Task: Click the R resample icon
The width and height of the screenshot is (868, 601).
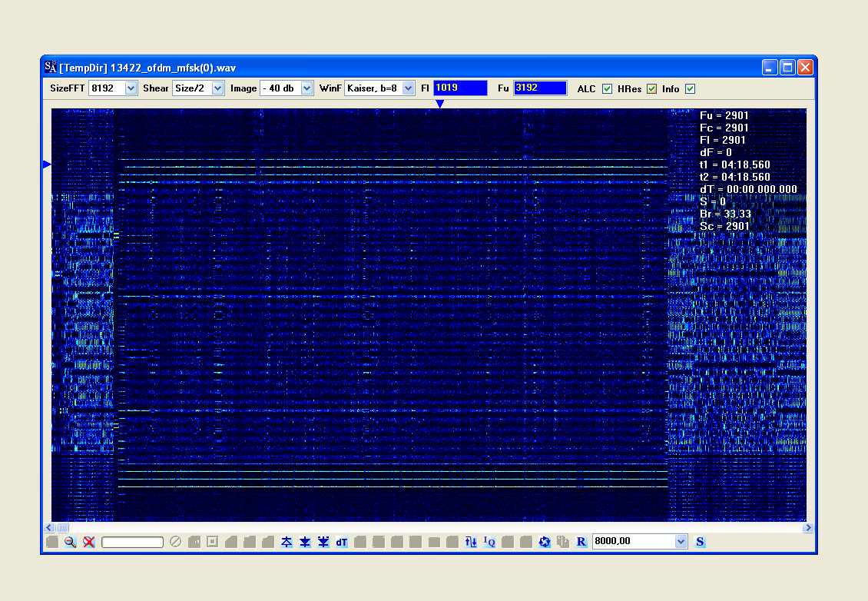Action: click(x=581, y=542)
